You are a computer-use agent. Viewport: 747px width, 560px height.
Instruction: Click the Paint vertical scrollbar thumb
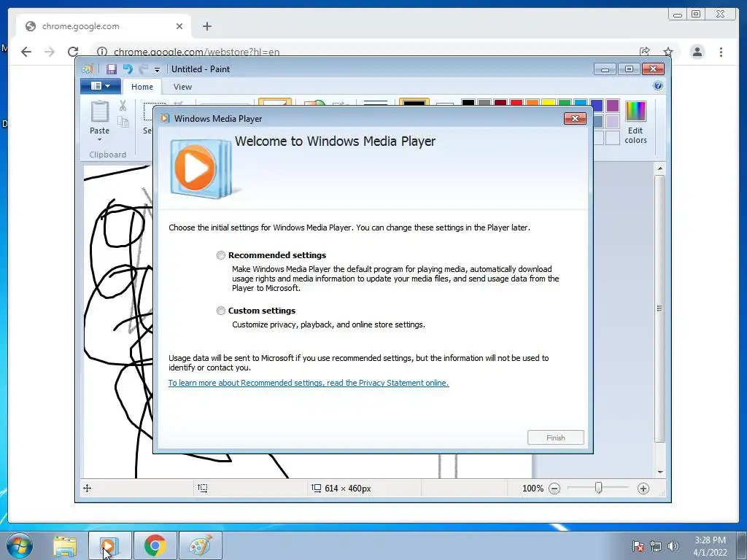[659, 308]
